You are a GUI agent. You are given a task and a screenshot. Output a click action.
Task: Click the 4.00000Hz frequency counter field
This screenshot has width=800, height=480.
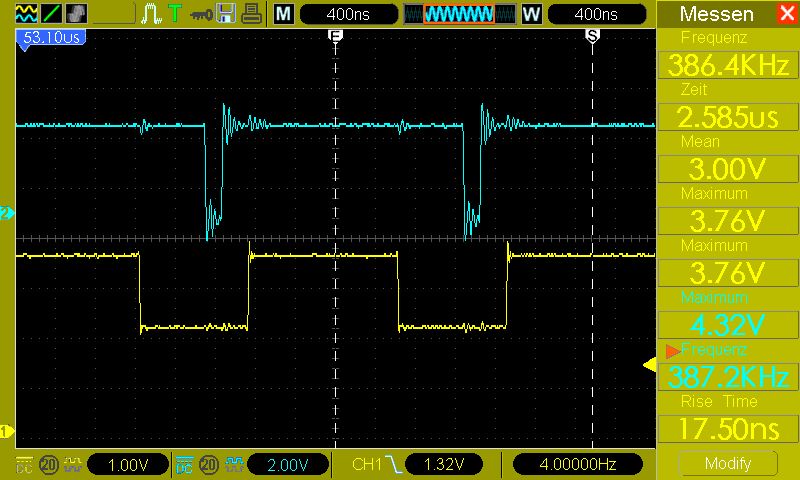pos(578,464)
